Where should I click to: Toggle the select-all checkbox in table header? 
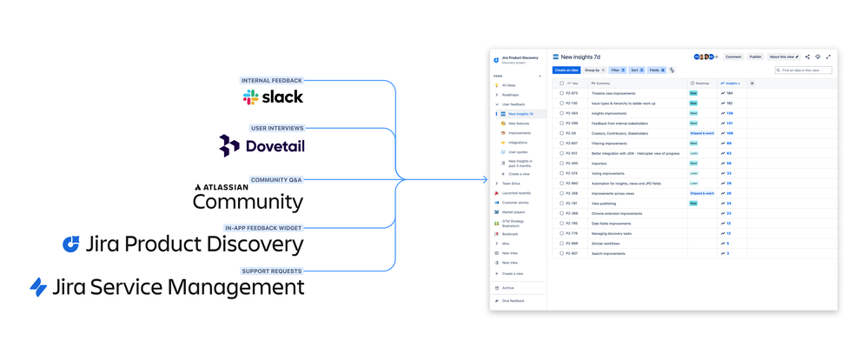561,84
